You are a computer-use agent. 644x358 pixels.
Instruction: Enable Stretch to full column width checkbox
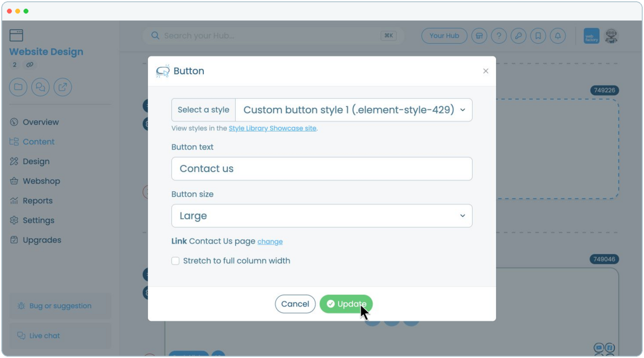[x=175, y=261]
